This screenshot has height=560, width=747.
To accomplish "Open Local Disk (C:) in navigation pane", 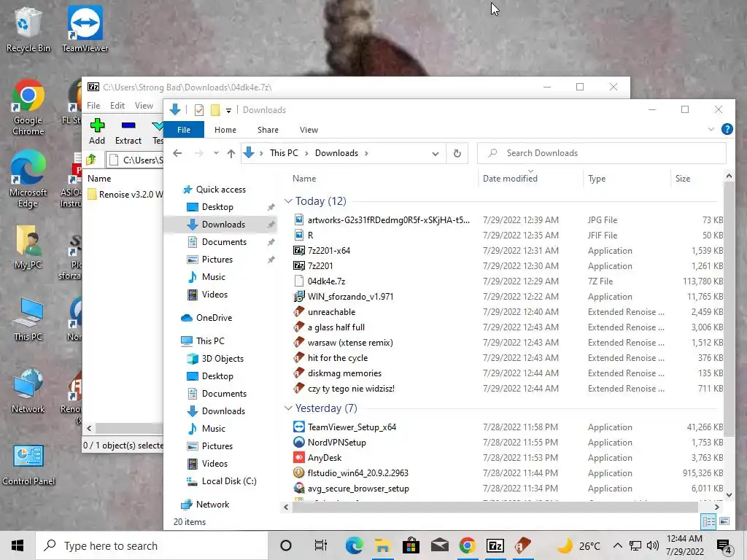I will (228, 481).
